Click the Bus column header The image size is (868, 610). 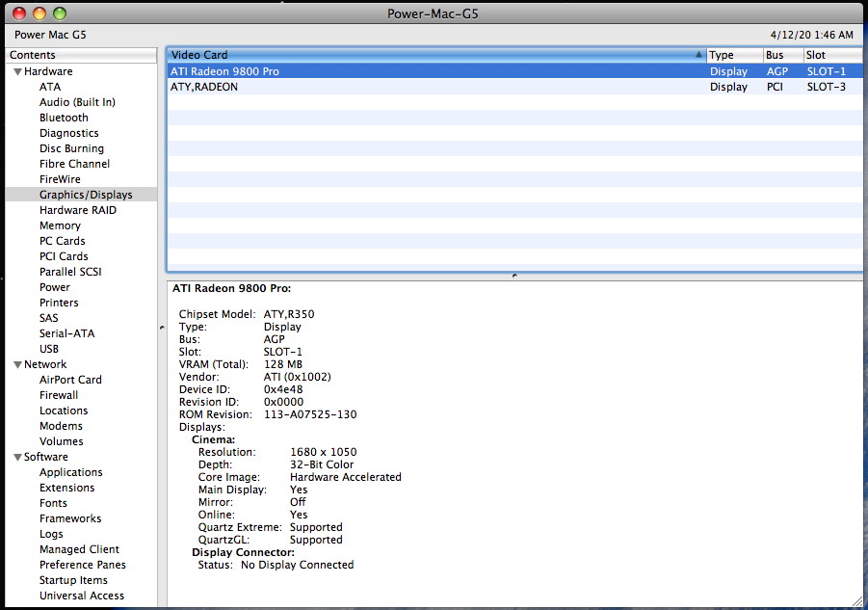(x=783, y=55)
